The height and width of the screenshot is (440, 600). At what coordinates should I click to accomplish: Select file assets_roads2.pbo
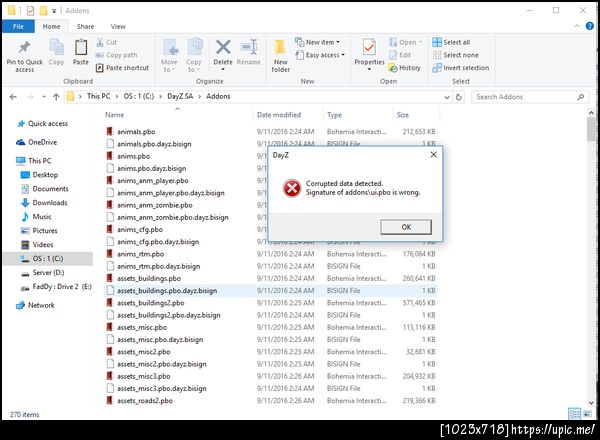point(145,401)
